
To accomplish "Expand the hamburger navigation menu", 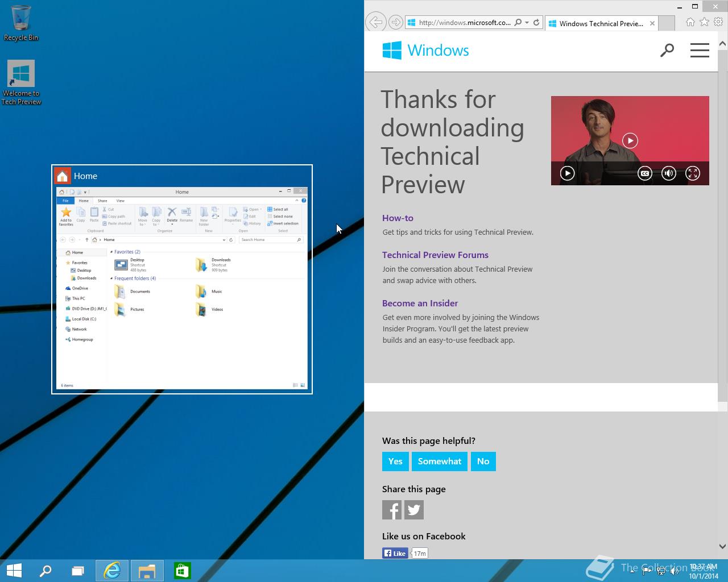I will pyautogui.click(x=700, y=50).
